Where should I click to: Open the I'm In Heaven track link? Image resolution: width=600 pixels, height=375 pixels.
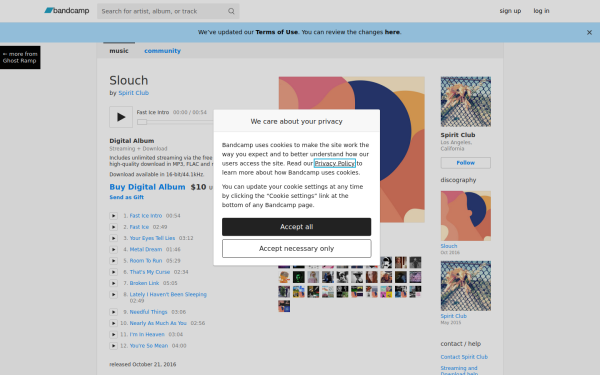pyautogui.click(x=147, y=334)
